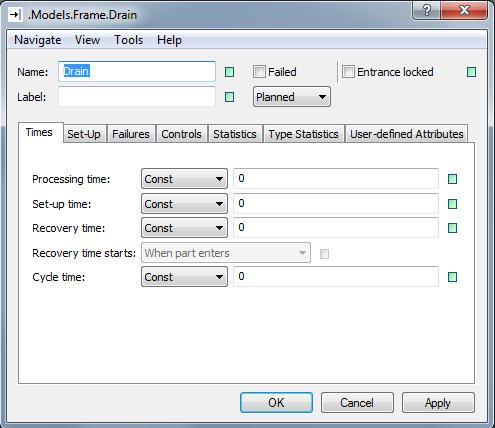Switch to the Failures tab
This screenshot has width=495, height=428.
131,134
